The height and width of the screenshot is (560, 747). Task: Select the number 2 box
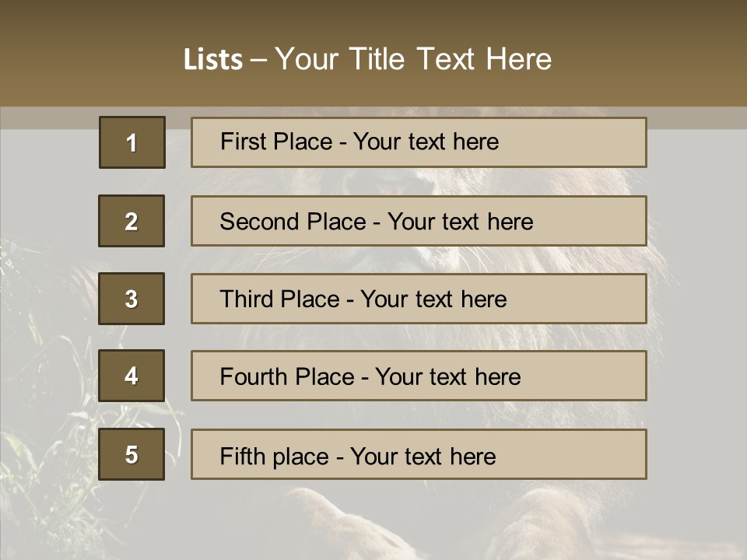tap(132, 221)
